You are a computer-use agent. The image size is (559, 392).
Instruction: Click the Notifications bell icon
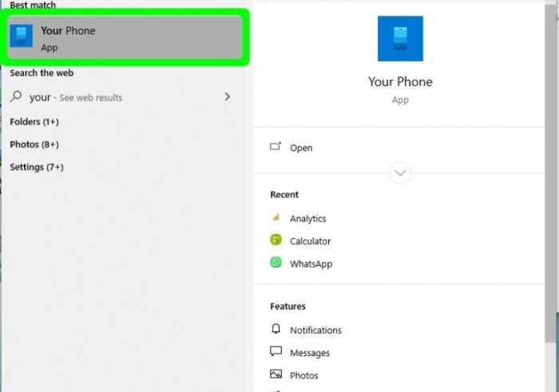276,329
